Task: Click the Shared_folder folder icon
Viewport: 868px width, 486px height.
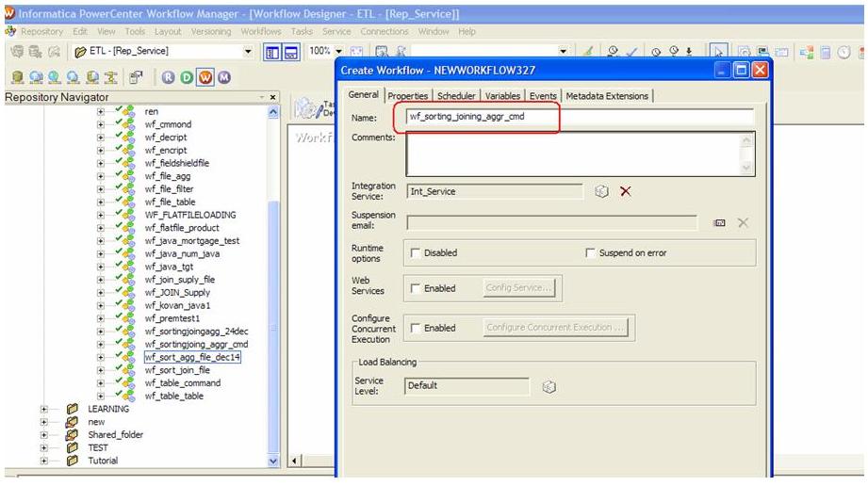Action: (x=72, y=435)
